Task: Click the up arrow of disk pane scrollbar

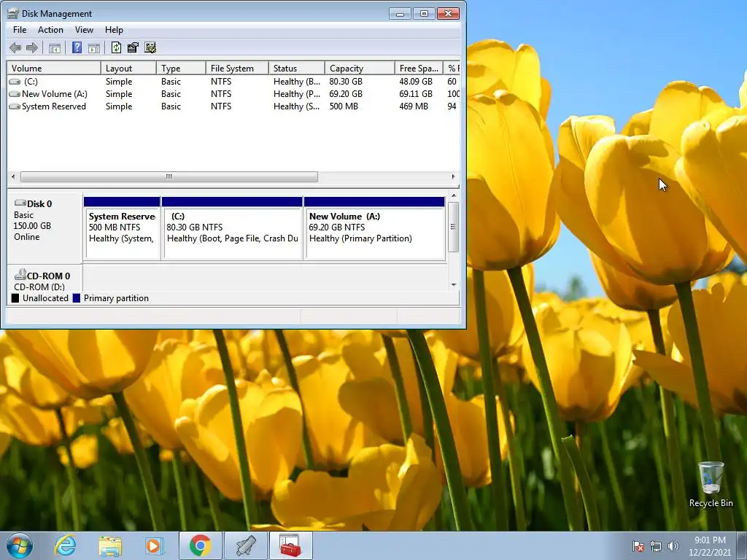Action: [454, 195]
